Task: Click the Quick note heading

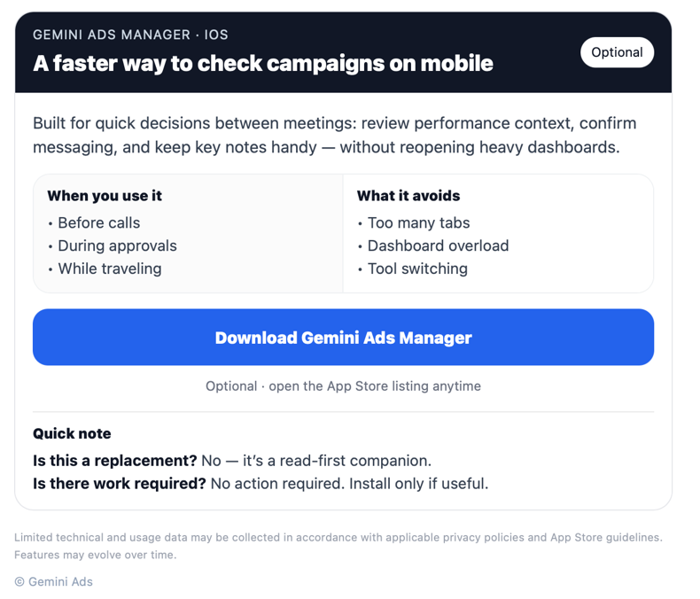Action: pyautogui.click(x=72, y=433)
